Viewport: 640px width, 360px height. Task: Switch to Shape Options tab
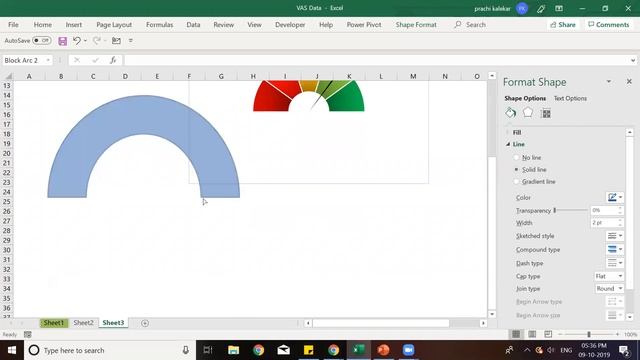pyautogui.click(x=525, y=98)
